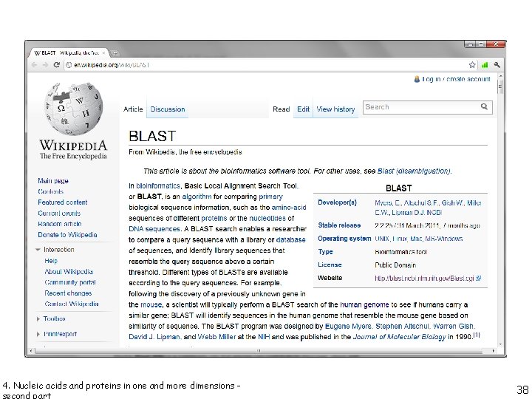This screenshot has height=399, width=532.
Task: Open a Random article link
Action: 60,224
